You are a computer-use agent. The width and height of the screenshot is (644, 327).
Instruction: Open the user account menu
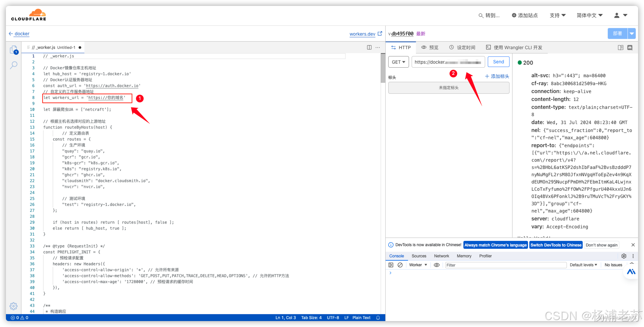click(x=621, y=15)
